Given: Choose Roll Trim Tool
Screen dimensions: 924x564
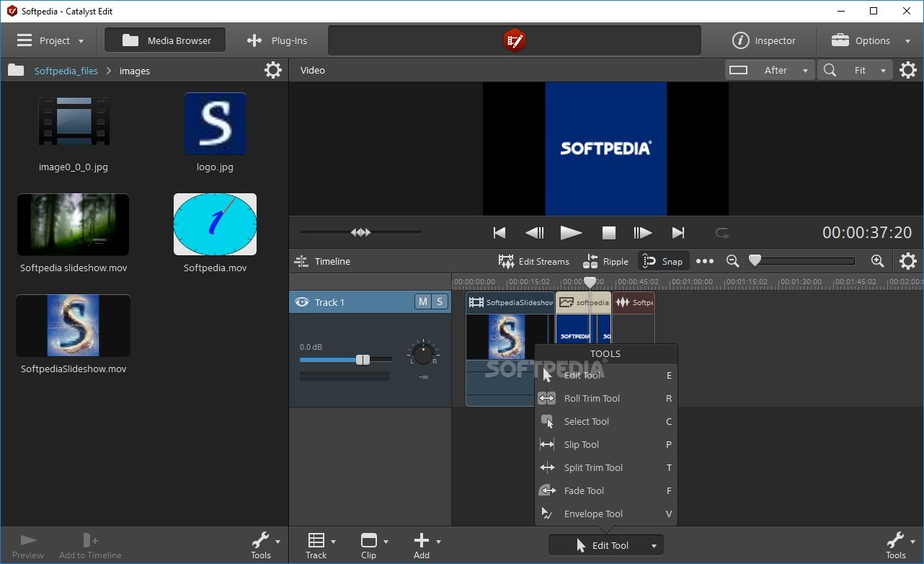Looking at the screenshot, I should [606, 398].
